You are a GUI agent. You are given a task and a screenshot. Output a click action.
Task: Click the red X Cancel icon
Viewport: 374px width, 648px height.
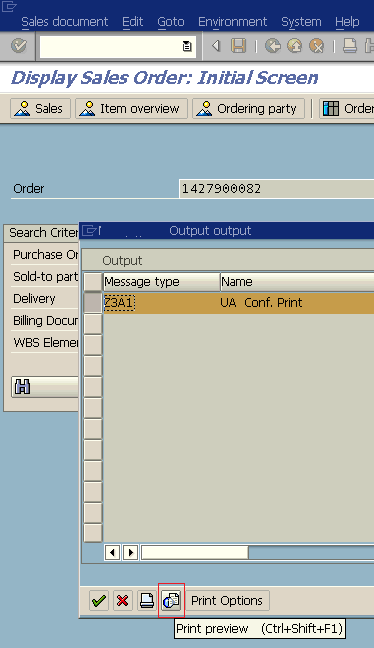point(123,600)
